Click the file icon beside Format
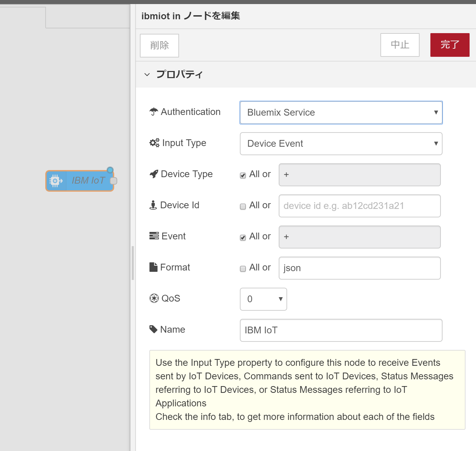Image resolution: width=476 pixels, height=451 pixels. 153,267
